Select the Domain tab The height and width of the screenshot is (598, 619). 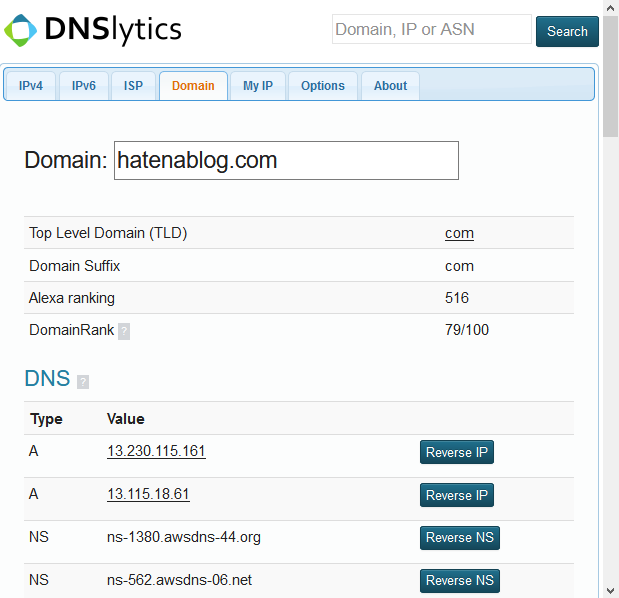[x=193, y=86]
